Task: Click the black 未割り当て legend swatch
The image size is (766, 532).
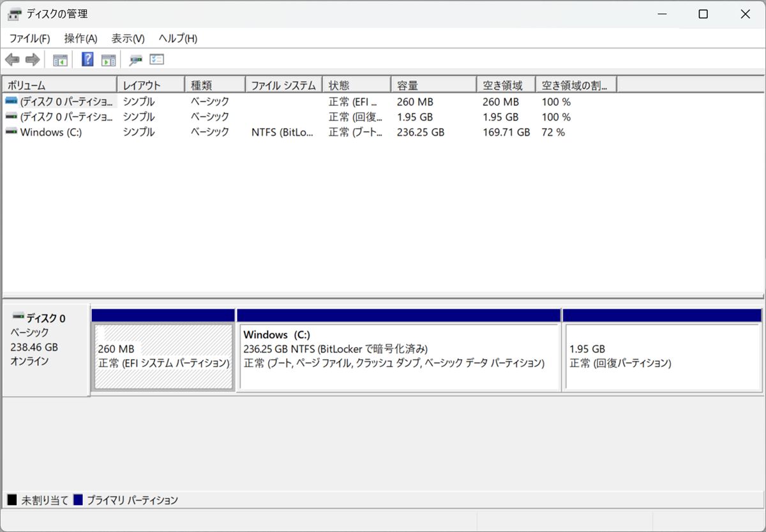Action: pos(12,500)
